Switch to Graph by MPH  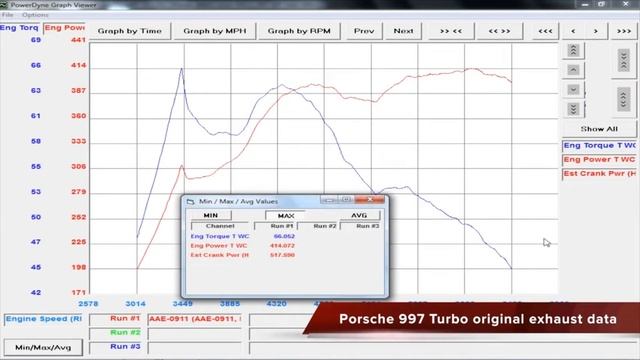click(215, 31)
